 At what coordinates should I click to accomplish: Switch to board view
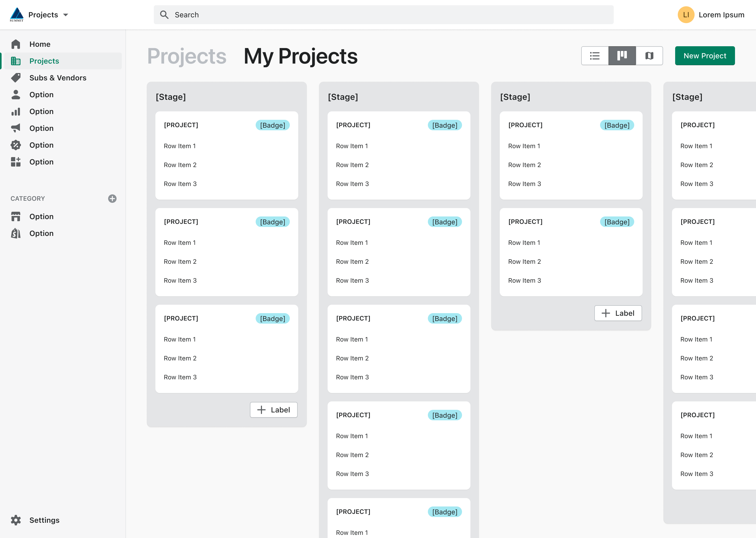622,56
